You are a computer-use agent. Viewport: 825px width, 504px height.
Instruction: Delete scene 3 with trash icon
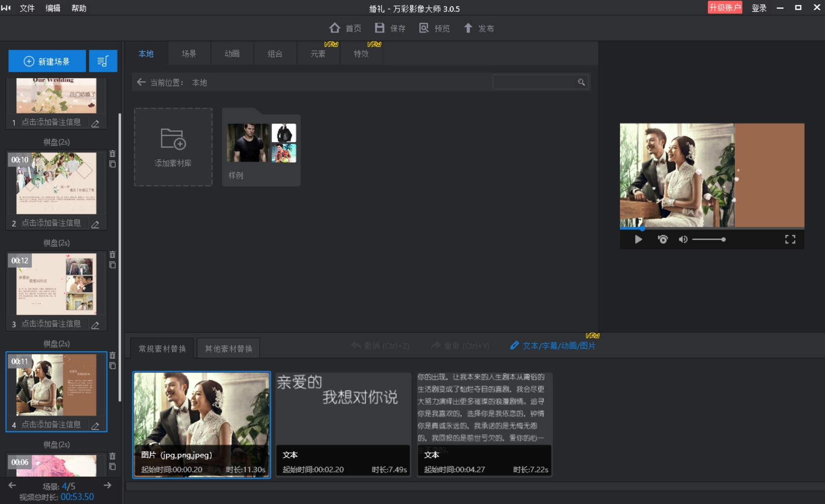[112, 255]
